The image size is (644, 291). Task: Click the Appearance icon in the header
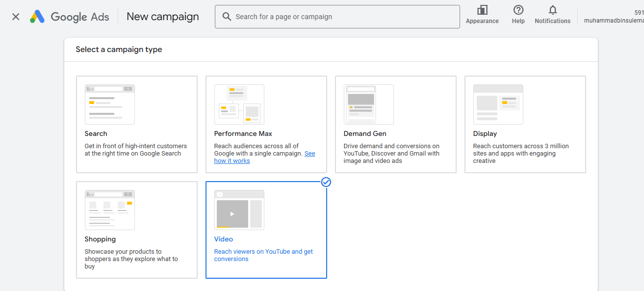(x=482, y=10)
